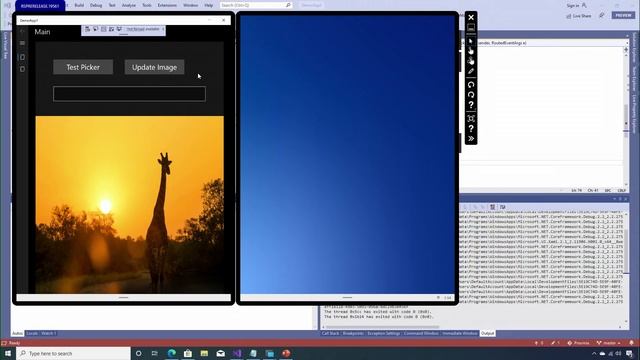Click fourth icon in XAML debug toolbar
Viewport: 640px width, 360px height.
[x=111, y=29]
